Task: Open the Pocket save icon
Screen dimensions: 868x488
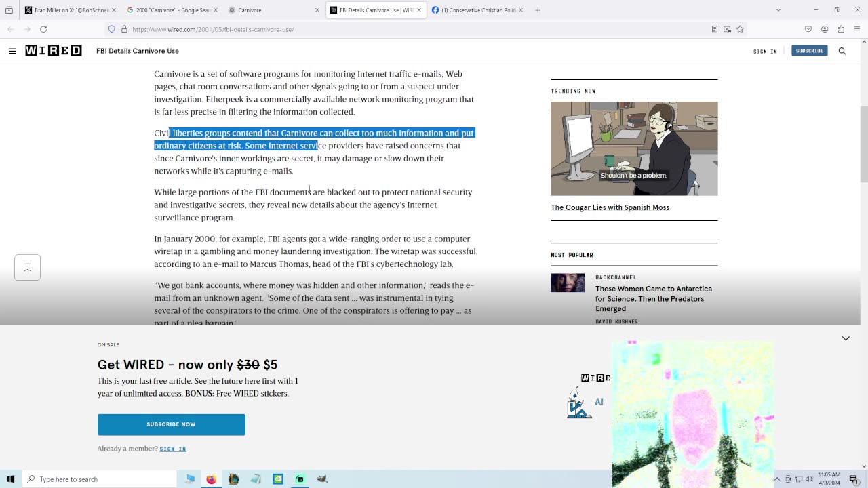Action: (x=808, y=29)
